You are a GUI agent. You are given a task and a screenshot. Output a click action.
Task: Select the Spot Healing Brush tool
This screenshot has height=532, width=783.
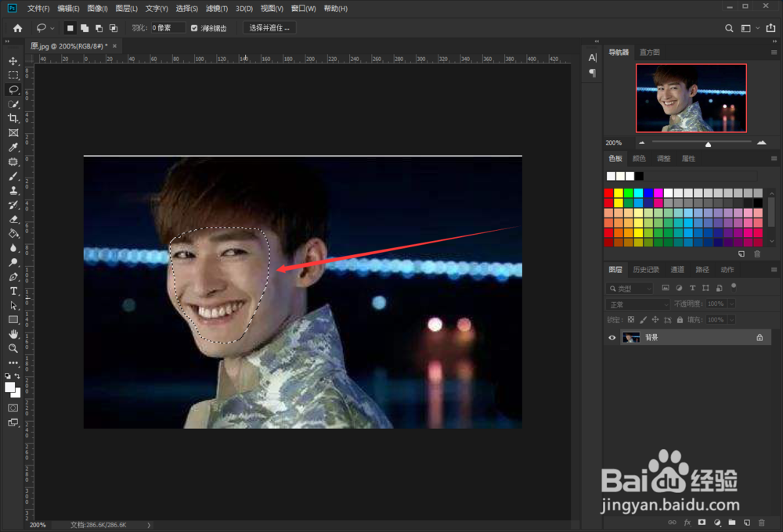click(13, 162)
